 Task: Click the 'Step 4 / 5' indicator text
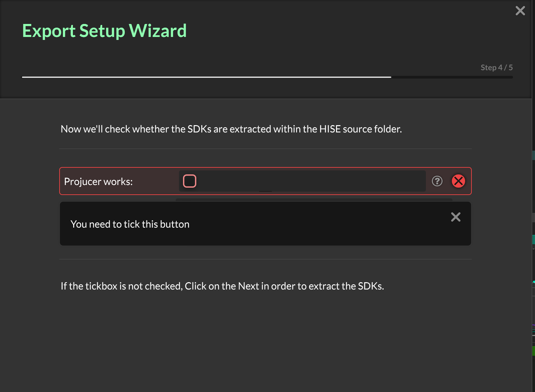[497, 68]
